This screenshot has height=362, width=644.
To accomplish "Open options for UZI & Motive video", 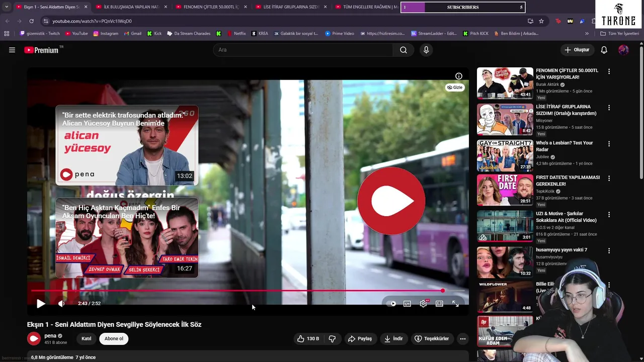I will [609, 214].
